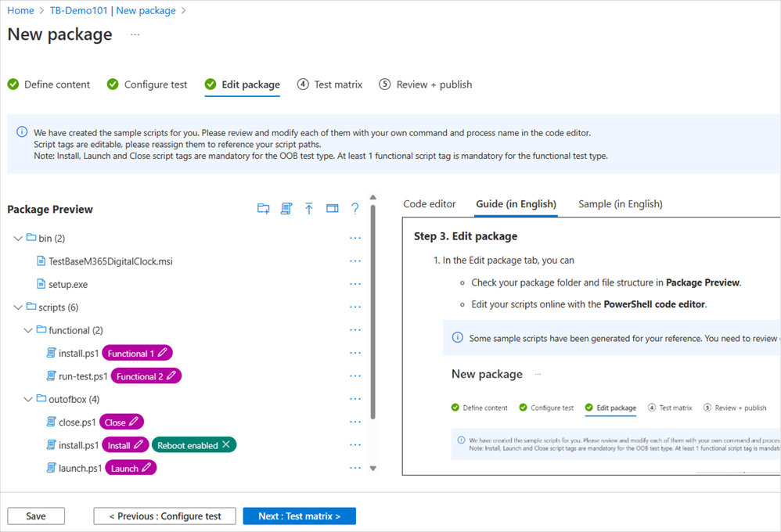Collapse the functional folder
Image resolution: width=781 pixels, height=532 pixels.
click(28, 329)
